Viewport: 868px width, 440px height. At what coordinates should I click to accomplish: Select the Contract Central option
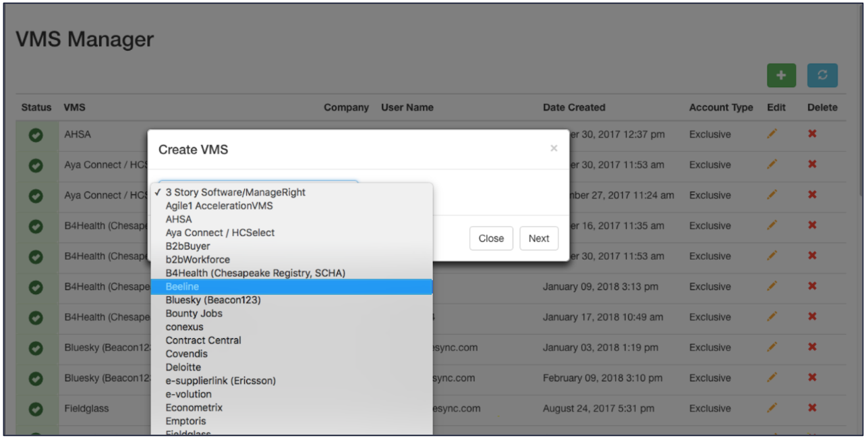click(x=203, y=340)
